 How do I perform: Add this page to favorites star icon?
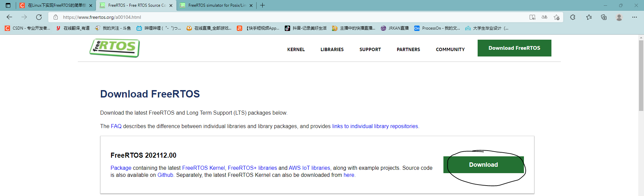pos(556,17)
